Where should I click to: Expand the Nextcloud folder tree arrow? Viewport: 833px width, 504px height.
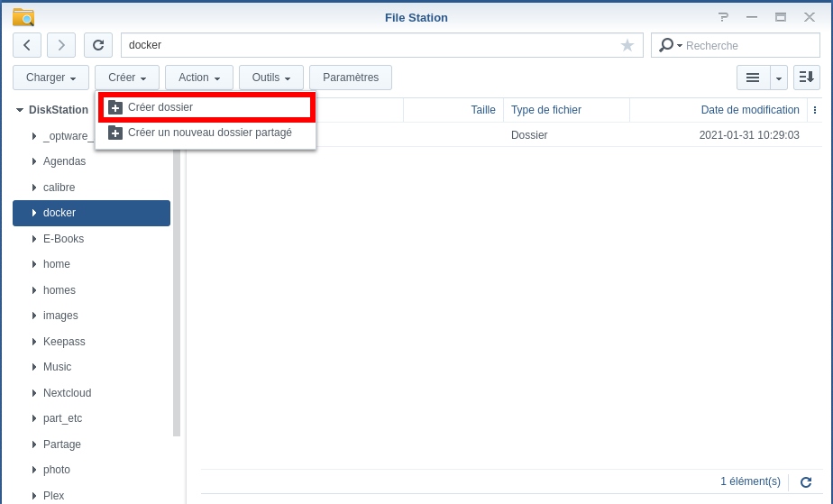tap(33, 393)
